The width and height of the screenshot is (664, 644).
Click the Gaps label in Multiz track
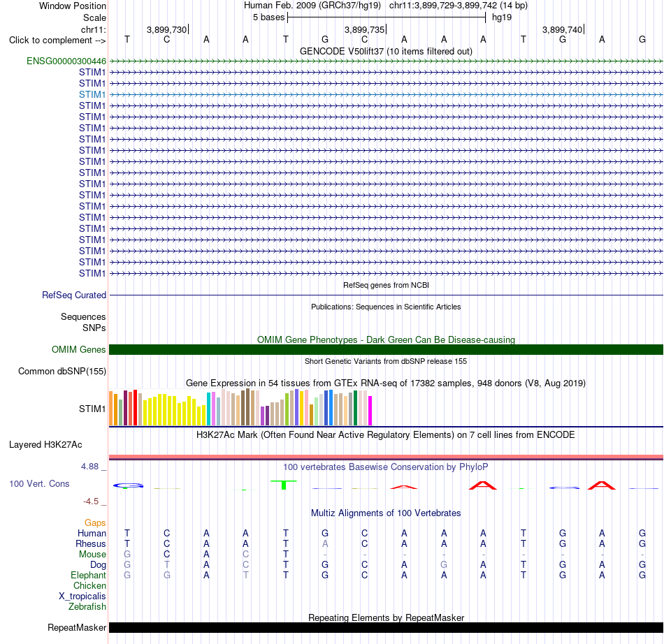click(x=95, y=523)
